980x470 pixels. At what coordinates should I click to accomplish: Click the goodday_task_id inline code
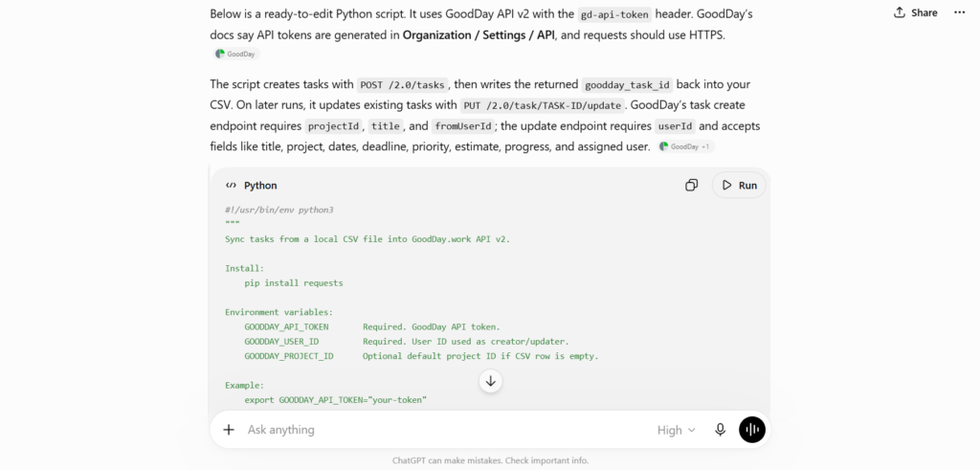pyautogui.click(x=627, y=85)
